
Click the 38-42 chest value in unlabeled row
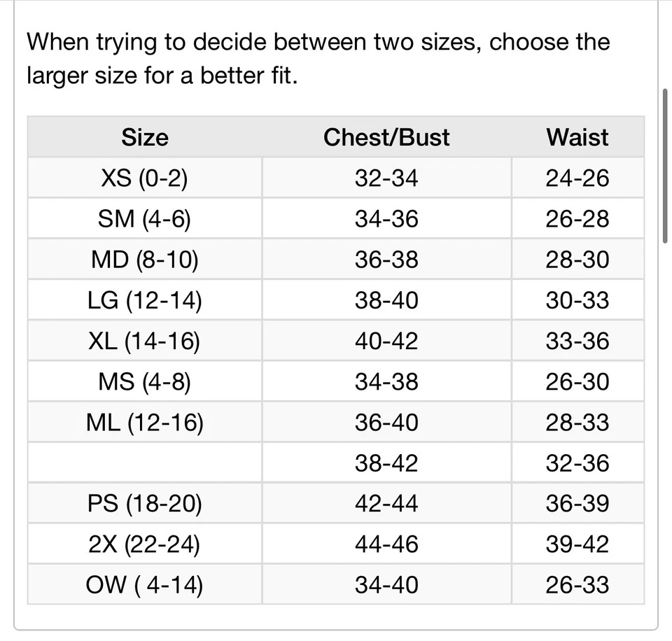pyautogui.click(x=386, y=463)
